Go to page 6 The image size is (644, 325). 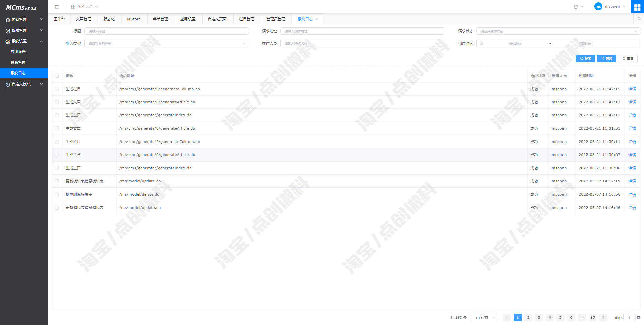pos(571,317)
